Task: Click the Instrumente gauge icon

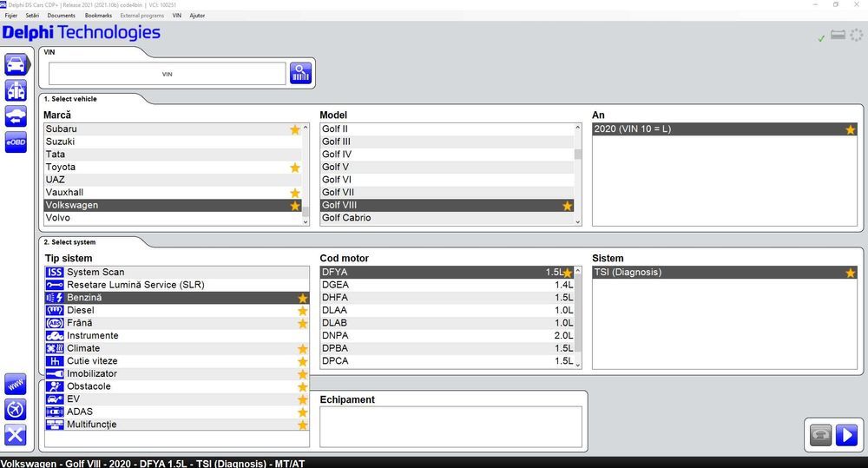Action: click(55, 336)
